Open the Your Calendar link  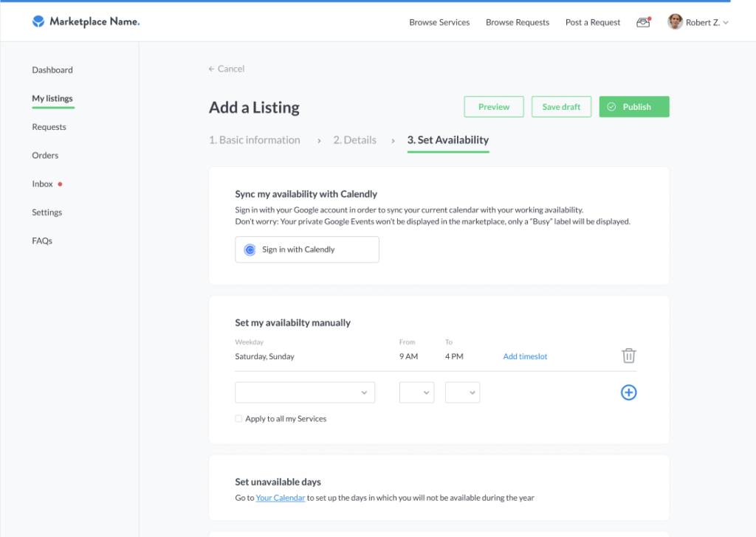point(280,497)
